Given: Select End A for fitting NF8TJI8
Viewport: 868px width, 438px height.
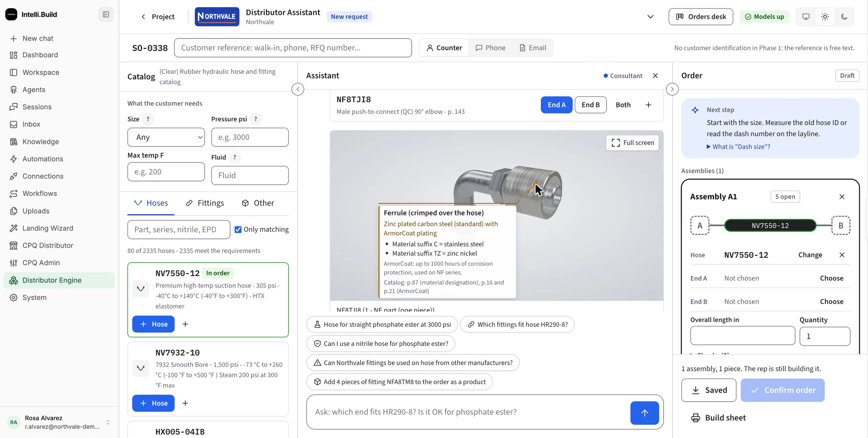Looking at the screenshot, I should coord(556,105).
